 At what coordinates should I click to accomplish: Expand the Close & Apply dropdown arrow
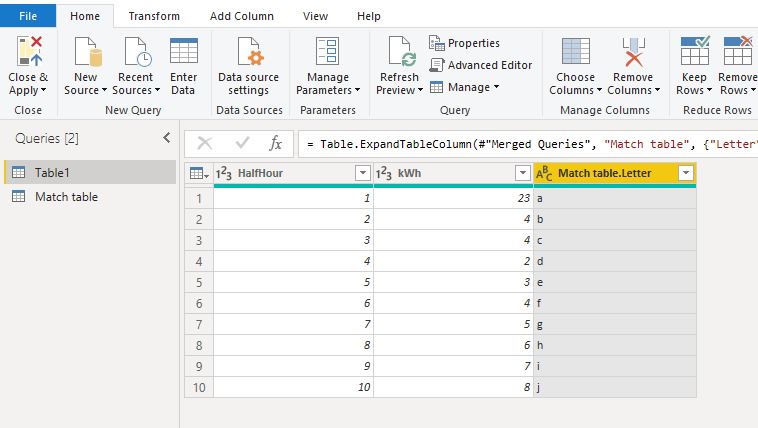point(44,90)
